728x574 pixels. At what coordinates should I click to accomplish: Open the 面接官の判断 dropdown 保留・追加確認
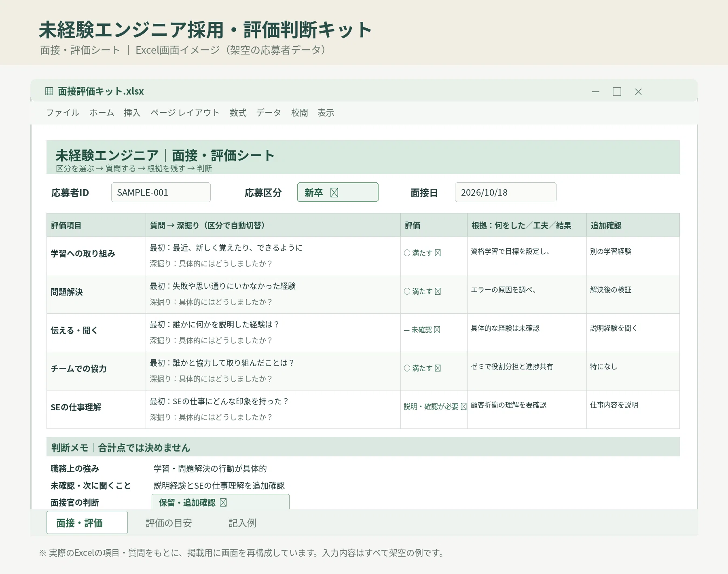[220, 502]
